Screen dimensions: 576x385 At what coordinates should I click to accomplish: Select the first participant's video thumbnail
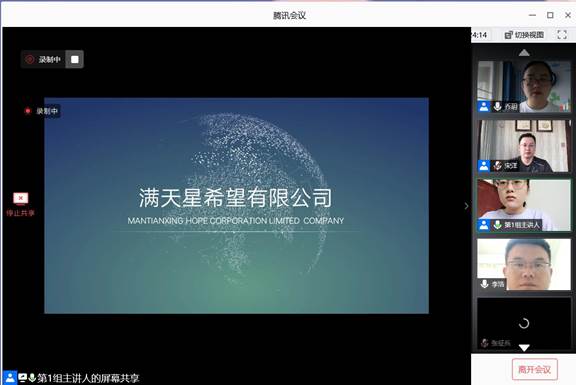[x=524, y=86]
